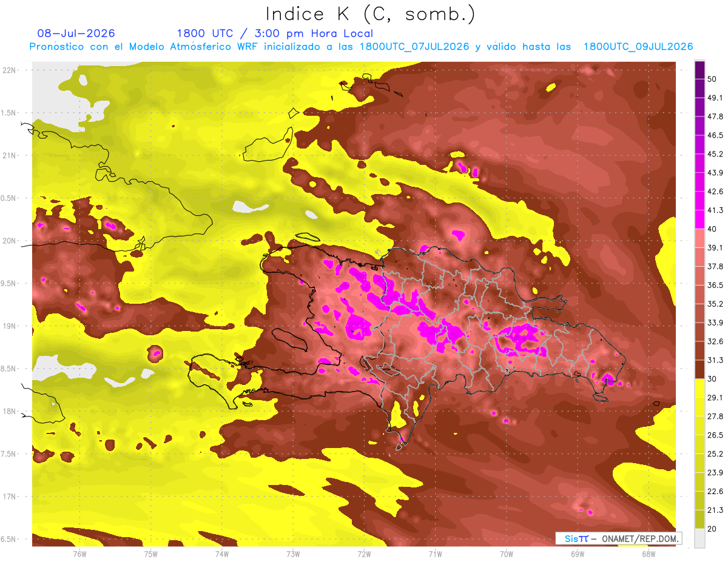Click the '37.8' value on color scale
The width and height of the screenshot is (728, 562).
pos(715,266)
